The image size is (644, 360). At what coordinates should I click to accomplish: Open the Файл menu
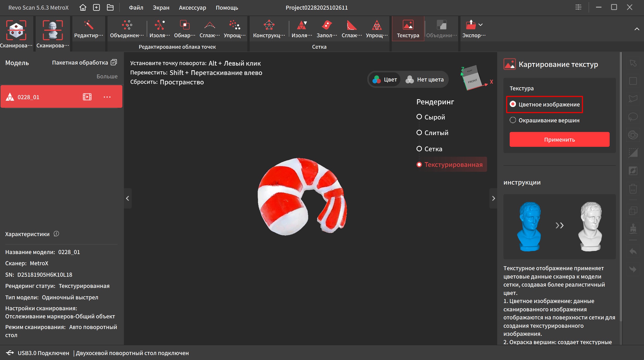click(x=136, y=8)
